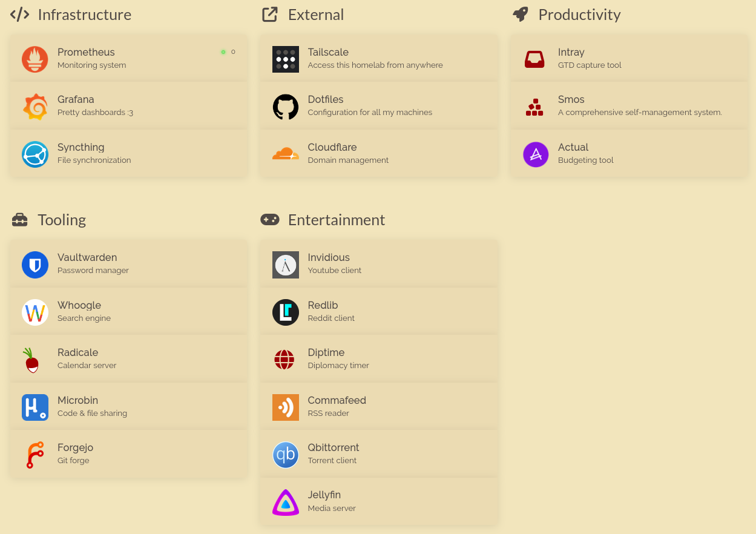This screenshot has width=756, height=534.
Task: Click Prometheus green status indicator
Action: [x=223, y=52]
